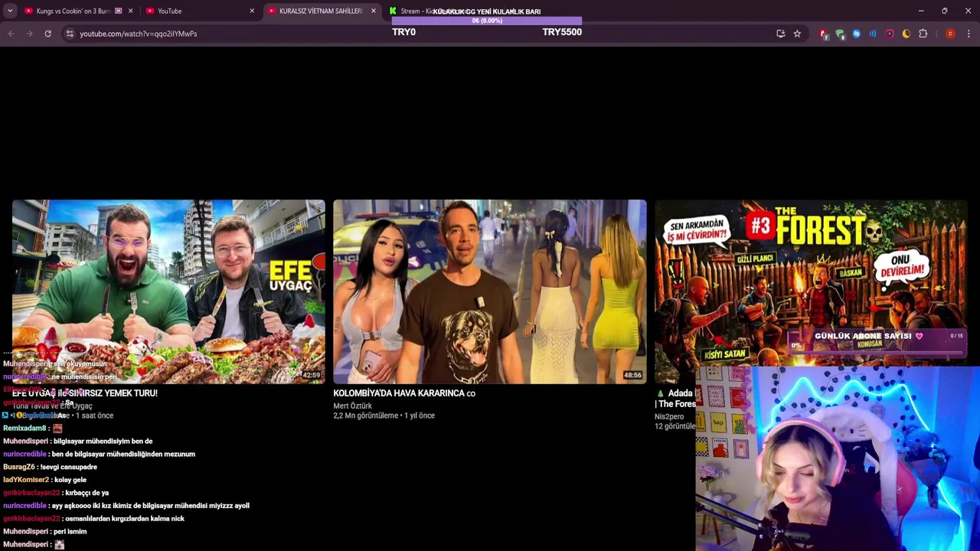Click title KOLOMBİYA'DA HAVA KARARINCA
Image resolution: width=980 pixels, height=551 pixels.
pyautogui.click(x=404, y=393)
